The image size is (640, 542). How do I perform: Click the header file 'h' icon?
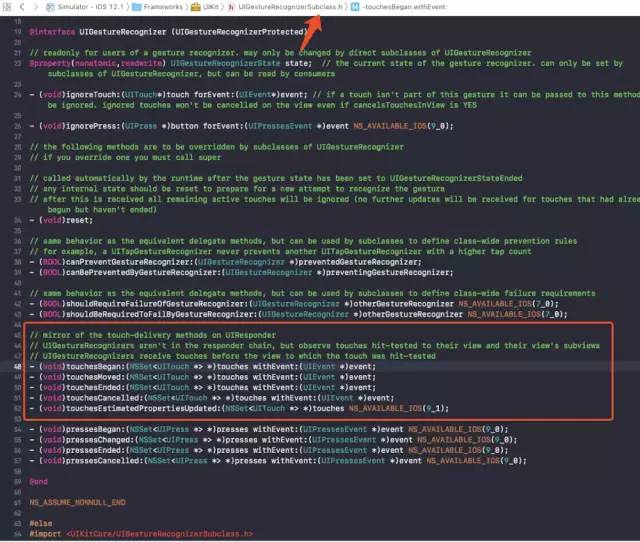(231, 7)
